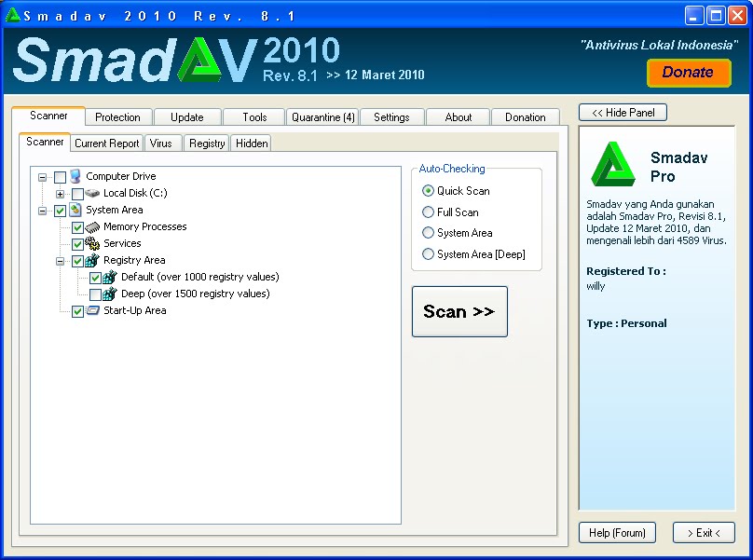The height and width of the screenshot is (560, 753).
Task: Hide the right panel with Hide Panel
Action: coord(622,112)
